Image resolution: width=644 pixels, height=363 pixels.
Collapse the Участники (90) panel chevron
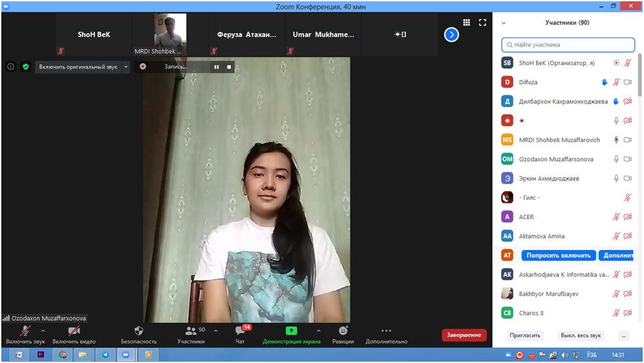tap(504, 22)
